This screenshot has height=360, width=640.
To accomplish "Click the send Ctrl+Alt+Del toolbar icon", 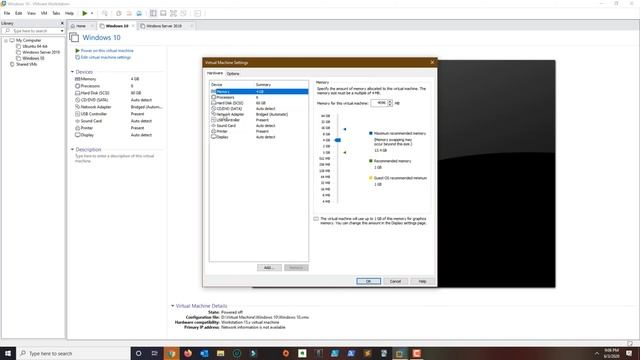I will point(105,13).
